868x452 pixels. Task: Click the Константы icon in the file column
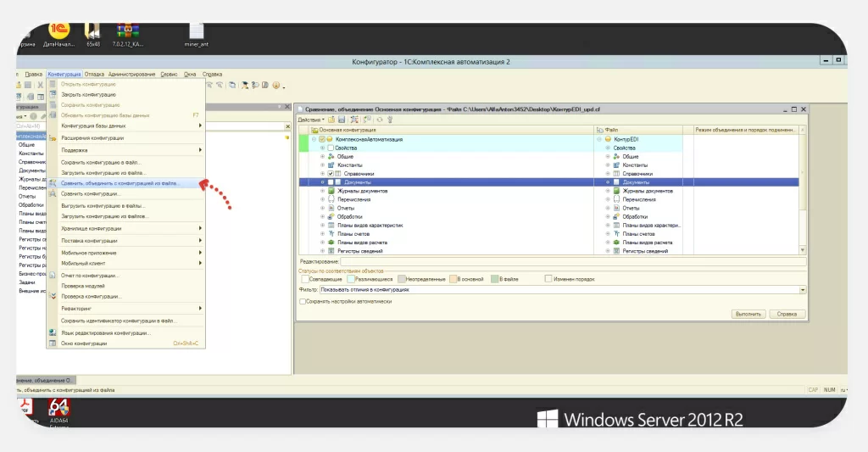coord(617,165)
